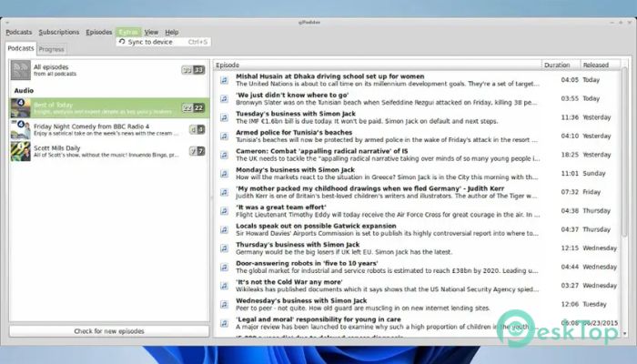Switch to the Progress tab
The image size is (637, 364).
52,49
